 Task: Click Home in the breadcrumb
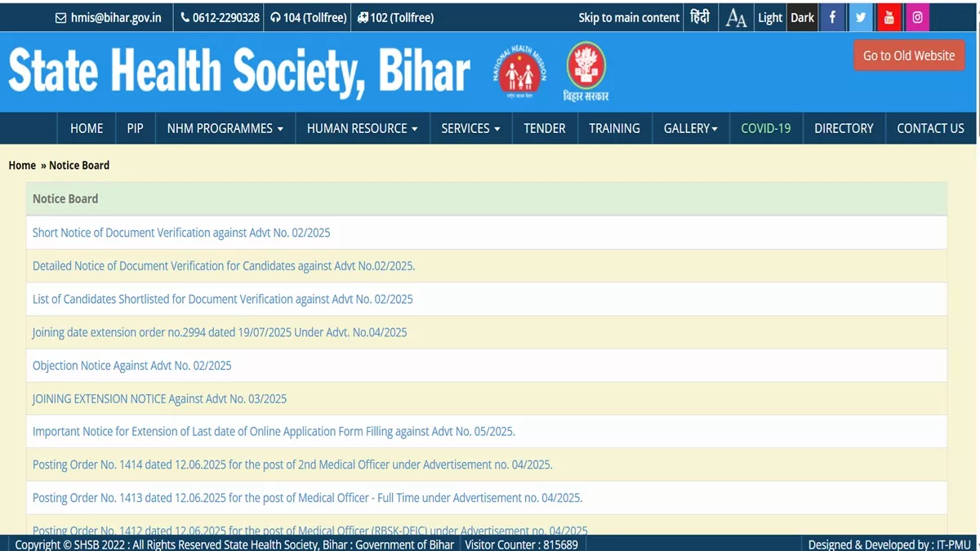[22, 165]
